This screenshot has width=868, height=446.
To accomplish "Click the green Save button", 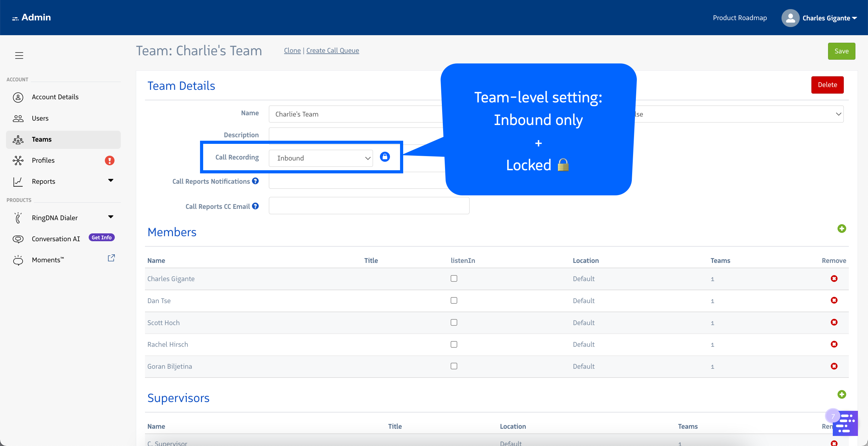I will 841,51.
